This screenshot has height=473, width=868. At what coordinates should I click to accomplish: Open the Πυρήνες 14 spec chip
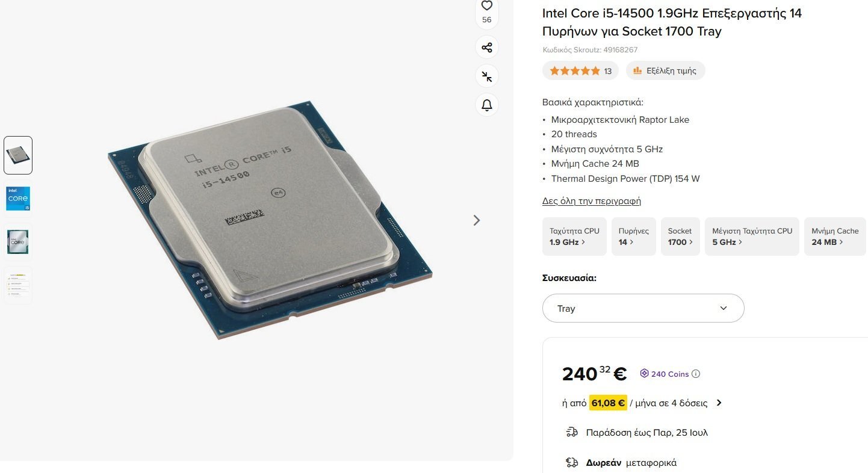coord(633,236)
